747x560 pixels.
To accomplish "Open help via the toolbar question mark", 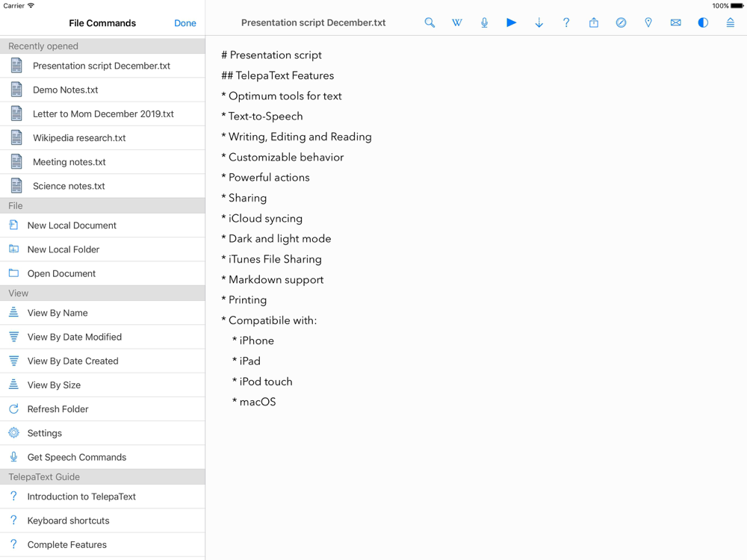I will (x=566, y=22).
